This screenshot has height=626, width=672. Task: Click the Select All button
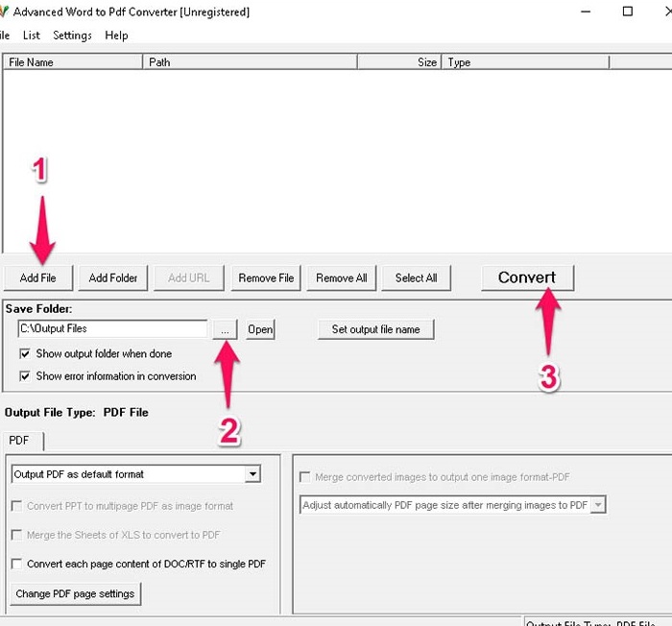(x=416, y=277)
